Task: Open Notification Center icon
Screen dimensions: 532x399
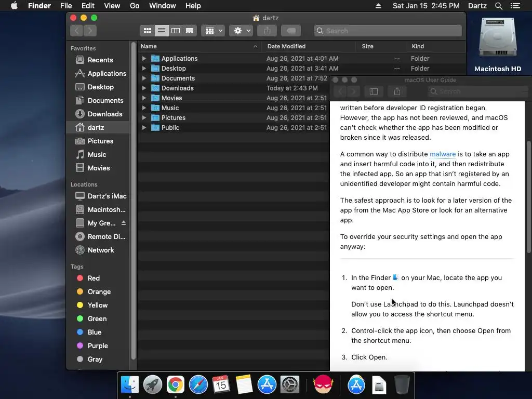Action: 515,6
